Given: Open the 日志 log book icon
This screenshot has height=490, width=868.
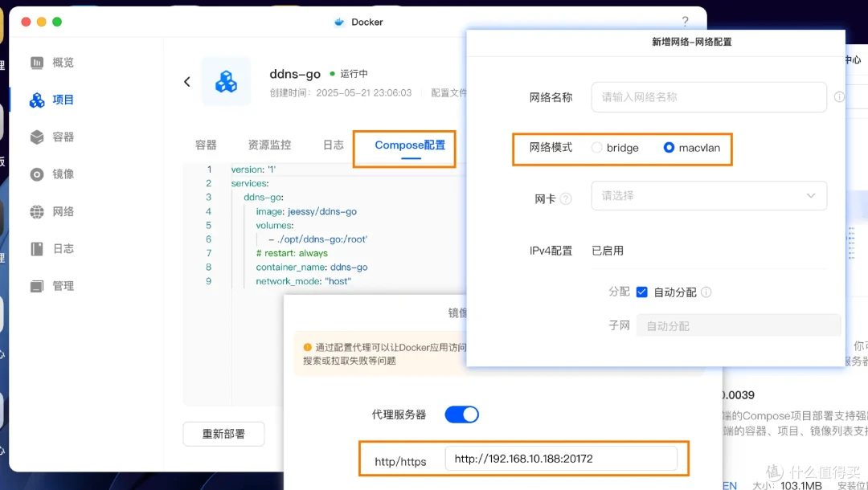Looking at the screenshot, I should (x=37, y=249).
